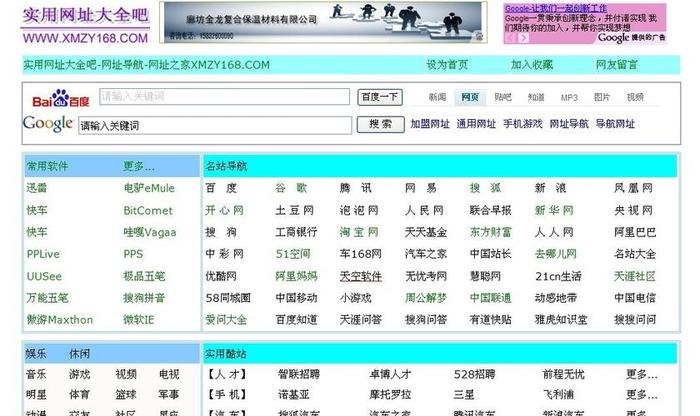Screen dimensions: 700x416
Task: Click 加入收藏 in the top bar
Action: click(x=532, y=65)
